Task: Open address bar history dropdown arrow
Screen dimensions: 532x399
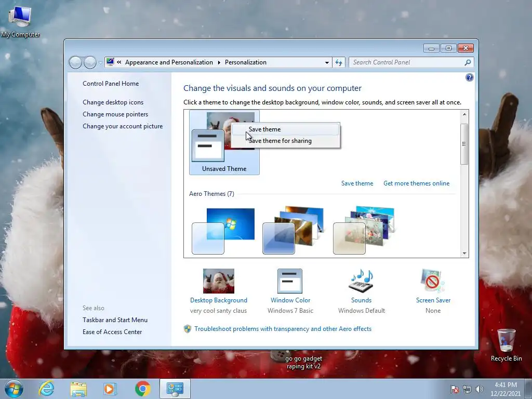Action: pyautogui.click(x=327, y=62)
